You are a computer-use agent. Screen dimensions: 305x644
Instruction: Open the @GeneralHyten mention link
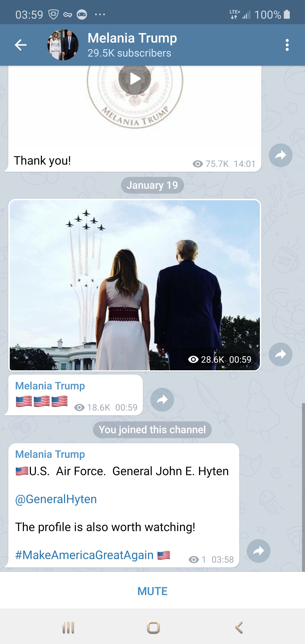tap(56, 499)
